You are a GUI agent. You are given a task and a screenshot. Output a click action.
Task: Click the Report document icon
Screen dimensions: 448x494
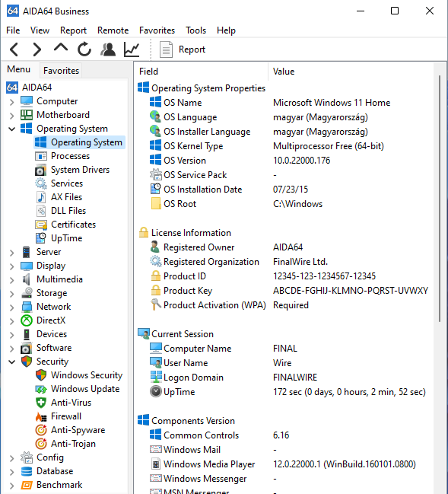click(167, 49)
